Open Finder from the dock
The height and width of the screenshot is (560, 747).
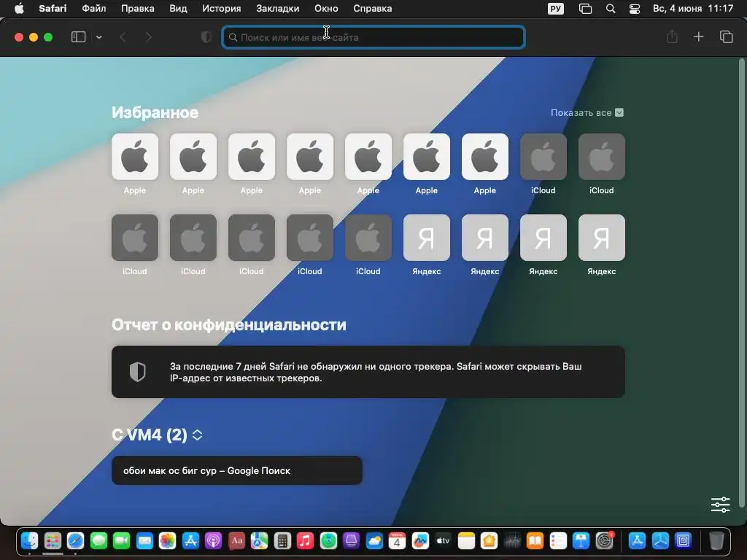[x=29, y=541]
